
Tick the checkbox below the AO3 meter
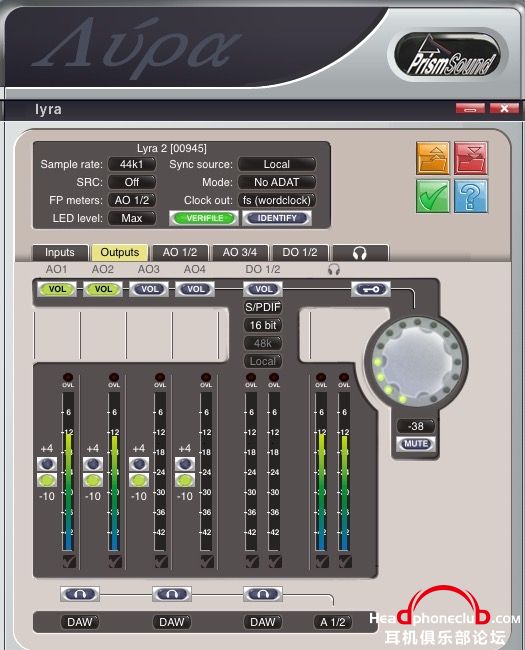161,562
